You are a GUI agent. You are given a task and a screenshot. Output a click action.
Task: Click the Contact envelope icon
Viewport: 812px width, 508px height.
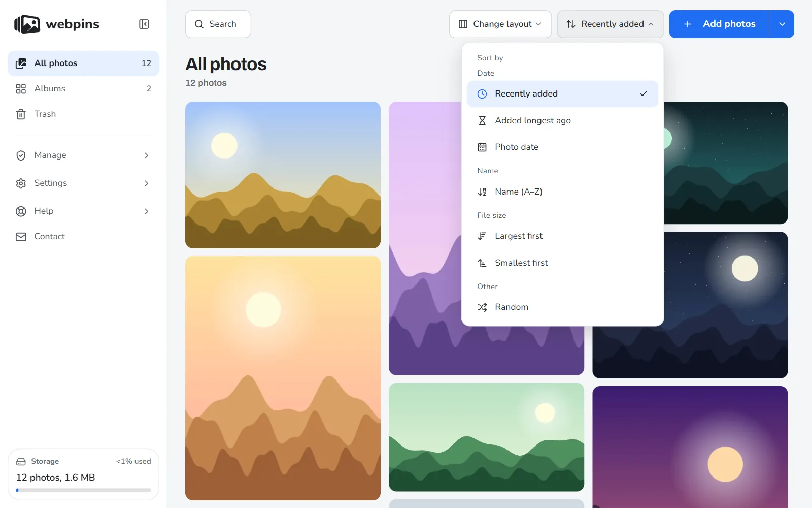(x=21, y=237)
